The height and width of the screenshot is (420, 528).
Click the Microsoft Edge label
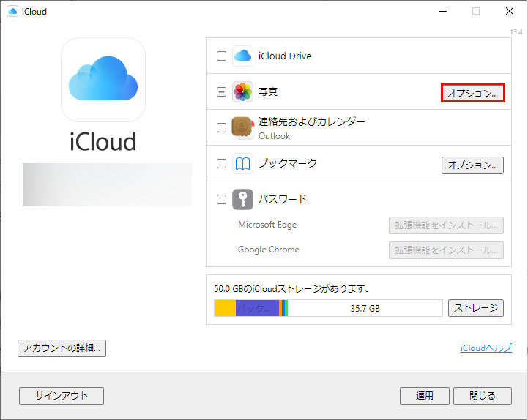coord(267,225)
